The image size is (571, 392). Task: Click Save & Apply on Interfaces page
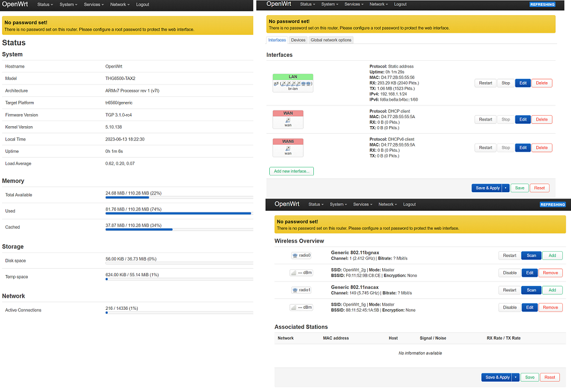point(487,188)
